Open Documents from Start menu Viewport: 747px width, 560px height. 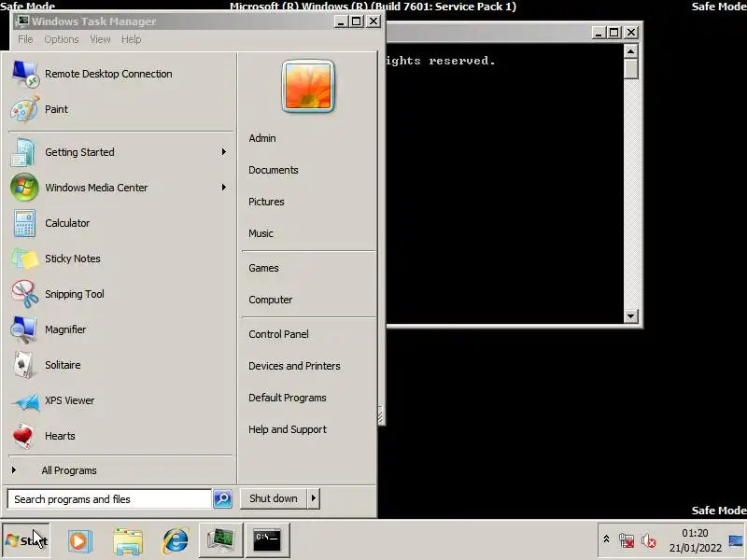273,170
